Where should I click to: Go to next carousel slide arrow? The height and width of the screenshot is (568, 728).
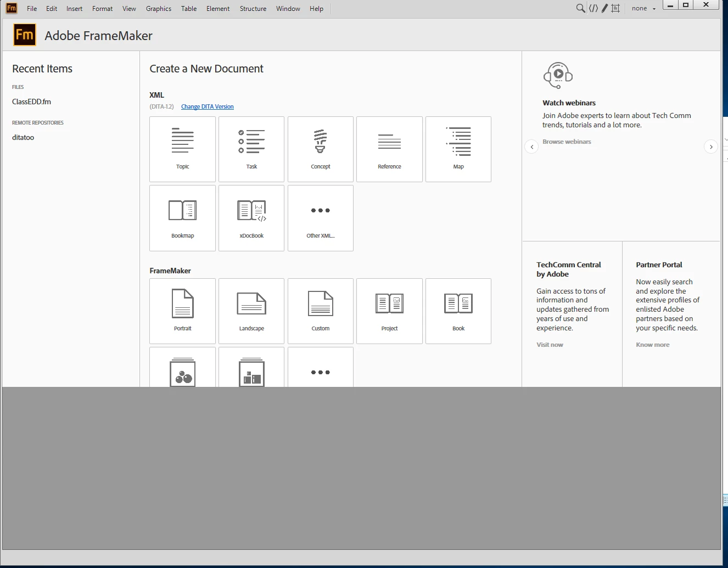pyautogui.click(x=711, y=147)
